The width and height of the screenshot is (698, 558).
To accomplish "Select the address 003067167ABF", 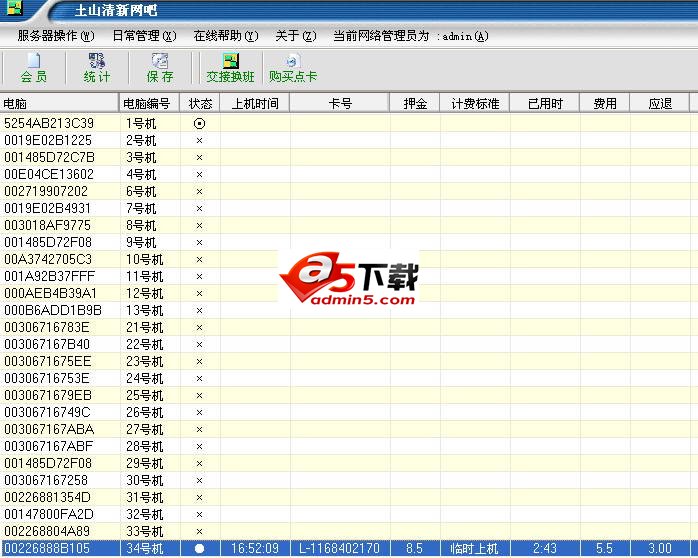I will [49, 446].
